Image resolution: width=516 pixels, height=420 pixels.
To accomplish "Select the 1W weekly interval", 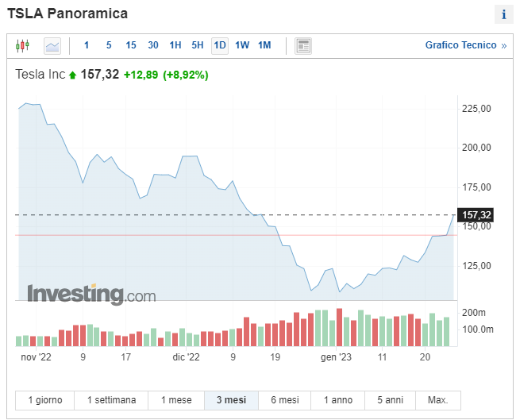I will pos(242,45).
